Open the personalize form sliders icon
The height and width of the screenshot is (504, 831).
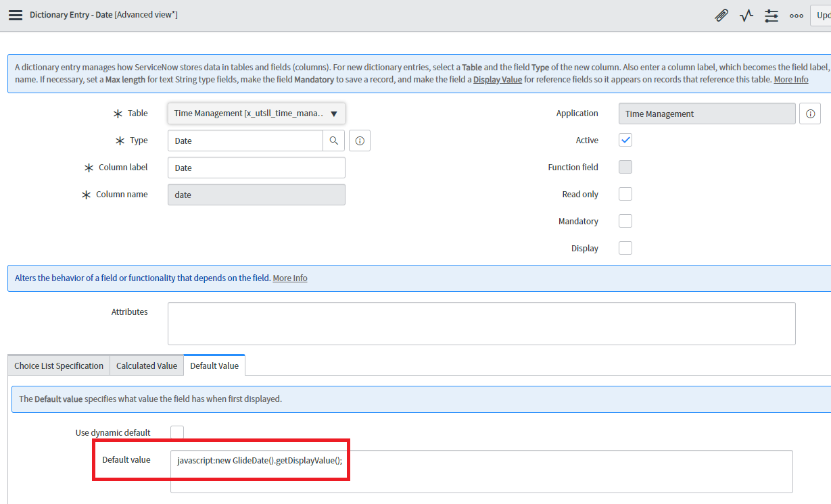(x=771, y=15)
